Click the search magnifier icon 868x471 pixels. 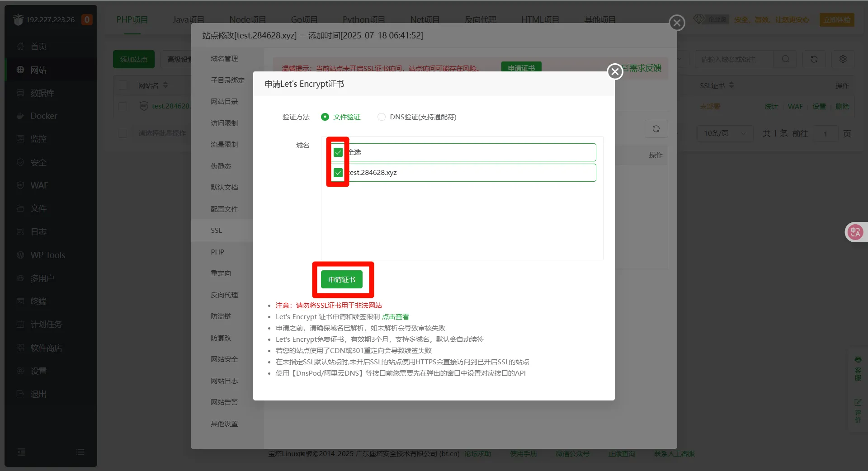point(786,59)
